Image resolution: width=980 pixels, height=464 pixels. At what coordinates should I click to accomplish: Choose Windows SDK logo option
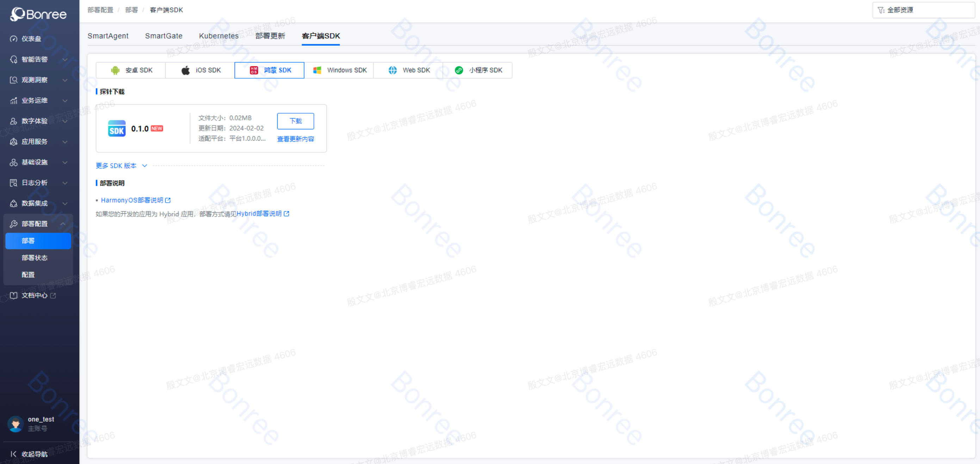[x=317, y=70]
